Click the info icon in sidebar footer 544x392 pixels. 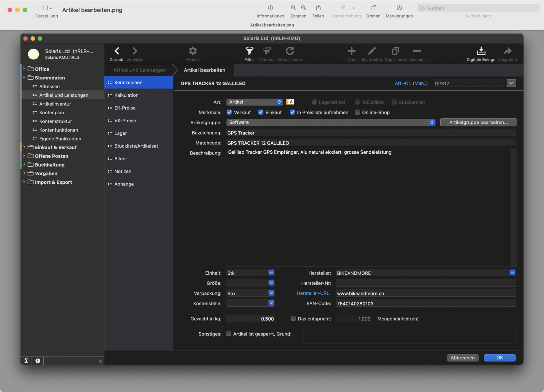38,361
